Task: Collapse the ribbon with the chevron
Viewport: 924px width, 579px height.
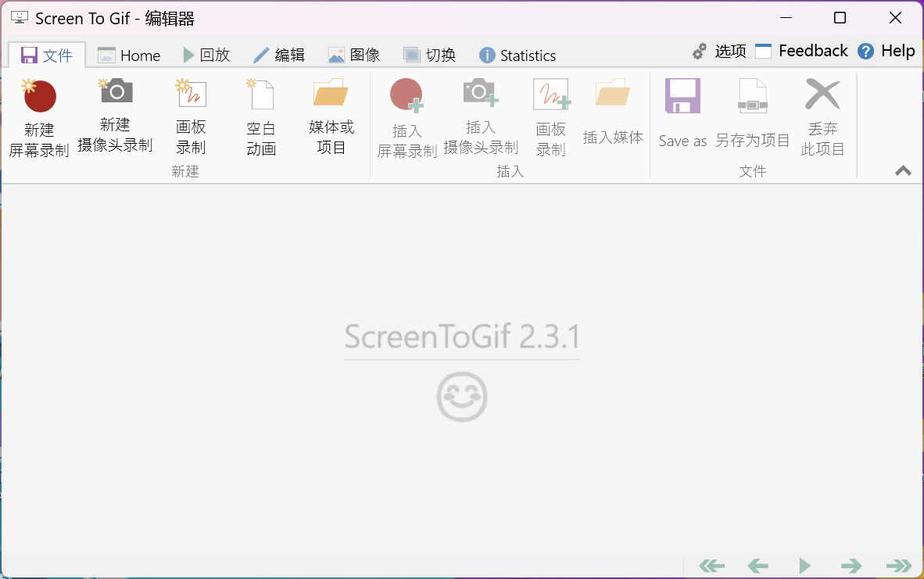Action: 903,171
